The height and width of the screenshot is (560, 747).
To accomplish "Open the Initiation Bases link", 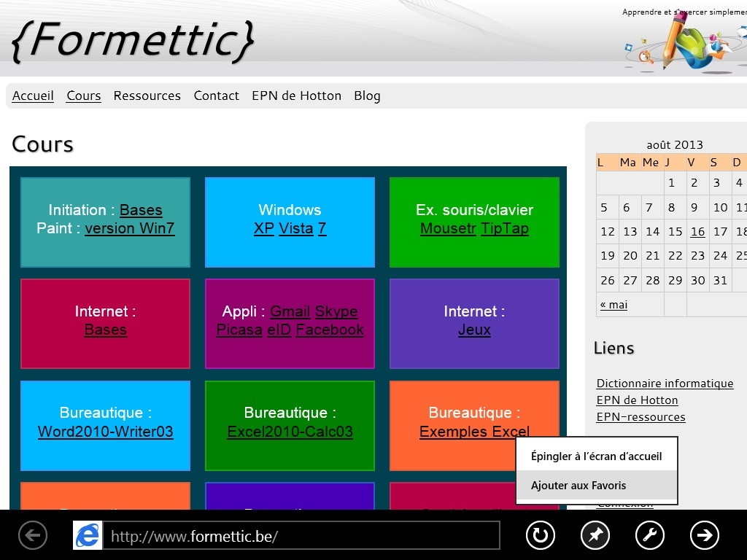I will click(141, 210).
